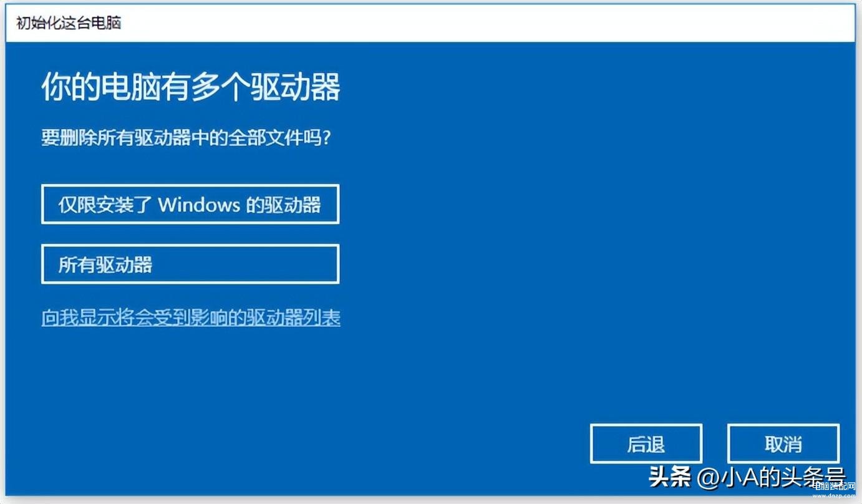This screenshot has height=504, width=862.
Task: Open the 向我显示将会受到影响的驱动器列表 link
Action: pyautogui.click(x=191, y=317)
